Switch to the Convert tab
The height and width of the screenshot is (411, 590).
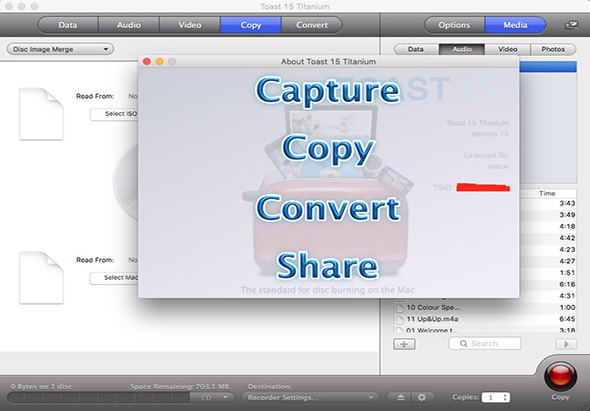click(312, 25)
